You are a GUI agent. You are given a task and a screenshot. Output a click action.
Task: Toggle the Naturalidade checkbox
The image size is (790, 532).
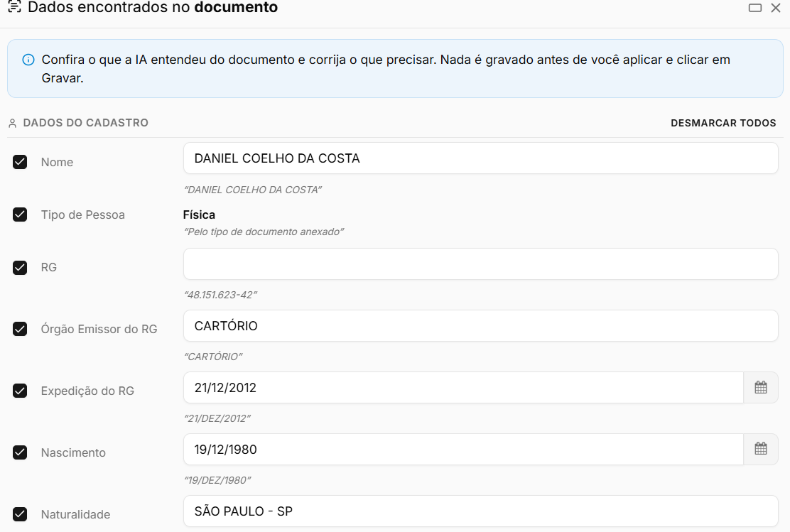point(20,514)
